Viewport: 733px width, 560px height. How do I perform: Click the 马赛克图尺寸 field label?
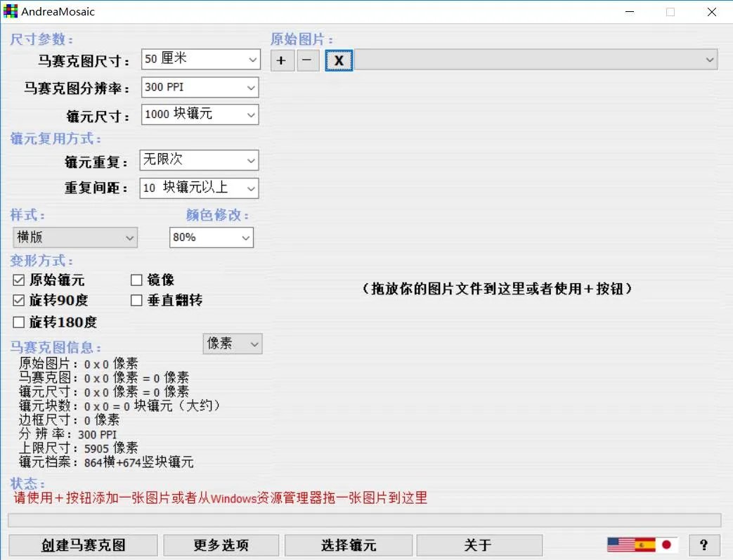(84, 60)
